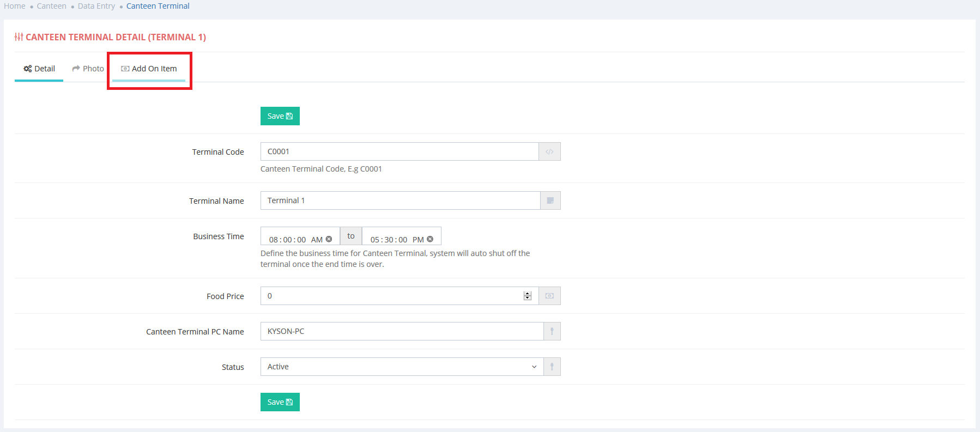Open the Status dropdown
This screenshot has height=432, width=980.
(x=402, y=367)
